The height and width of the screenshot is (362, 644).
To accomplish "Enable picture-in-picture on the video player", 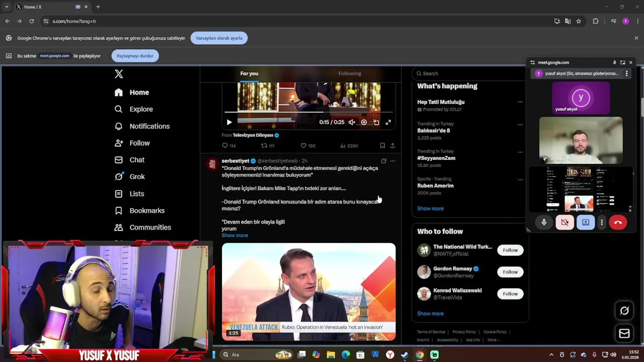I will pyautogui.click(x=376, y=122).
